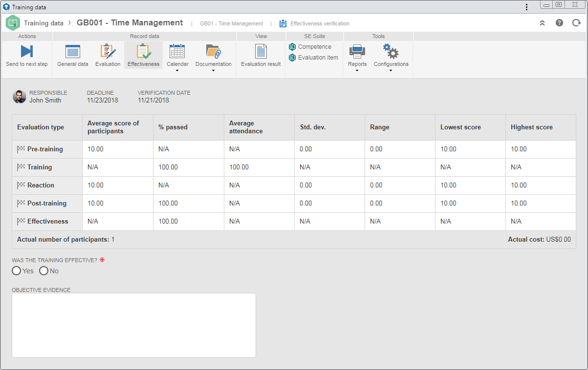Click the Evaluation item link
Viewport: 588px width, 370px height.
click(318, 58)
